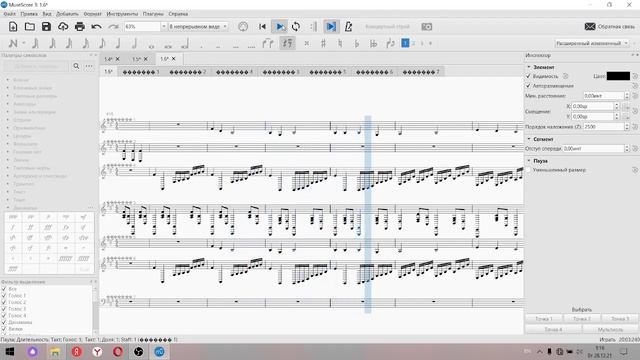Select voice 1 button

click(x=405, y=43)
